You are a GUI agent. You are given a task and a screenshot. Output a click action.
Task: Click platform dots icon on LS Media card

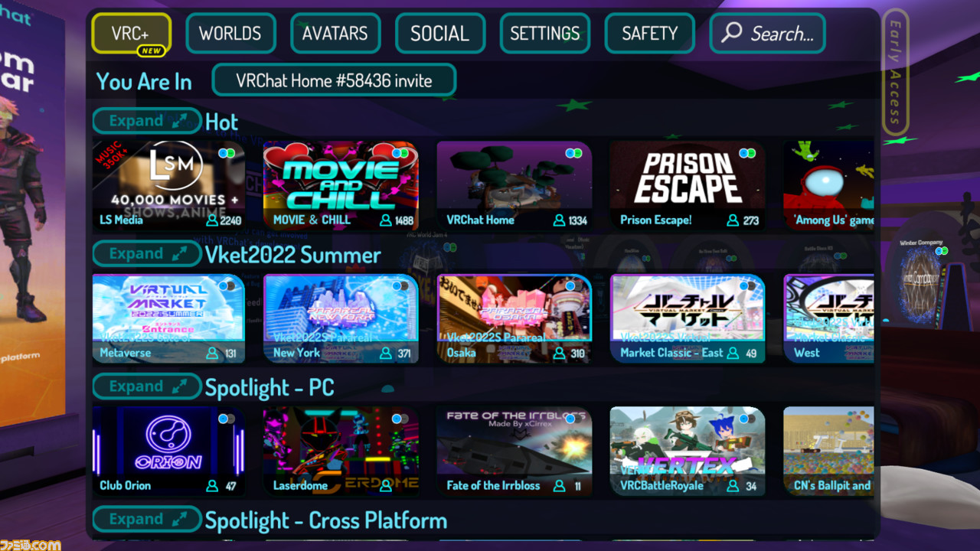tap(227, 153)
